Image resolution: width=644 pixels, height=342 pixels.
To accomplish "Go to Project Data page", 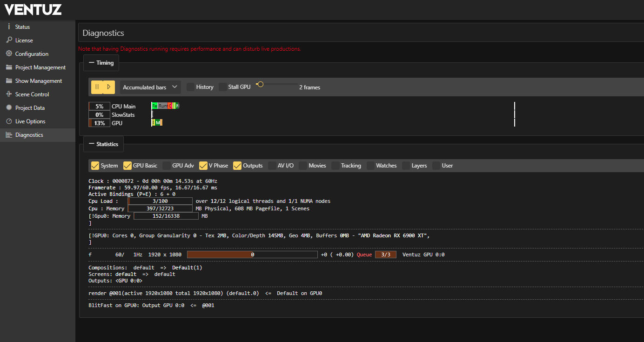I will 30,107.
